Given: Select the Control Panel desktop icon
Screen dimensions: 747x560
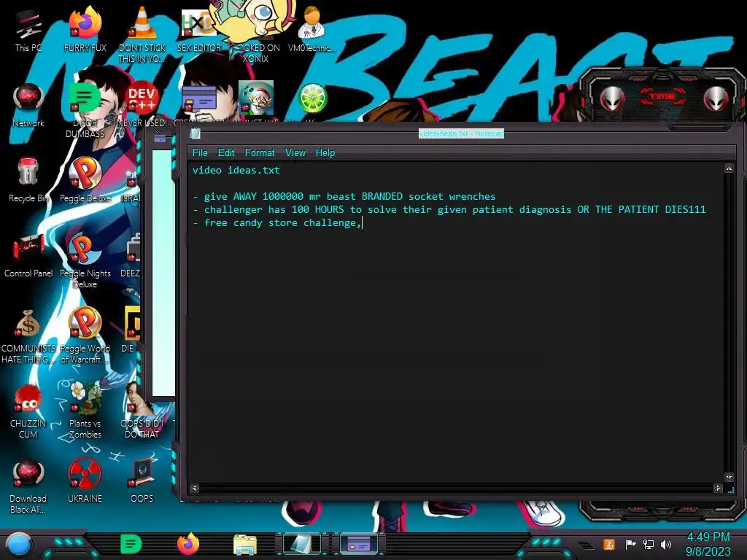Looking at the screenshot, I should [x=28, y=255].
